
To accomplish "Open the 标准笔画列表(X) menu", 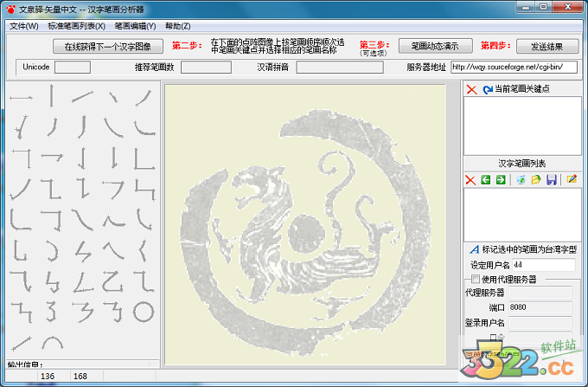I will click(76, 26).
